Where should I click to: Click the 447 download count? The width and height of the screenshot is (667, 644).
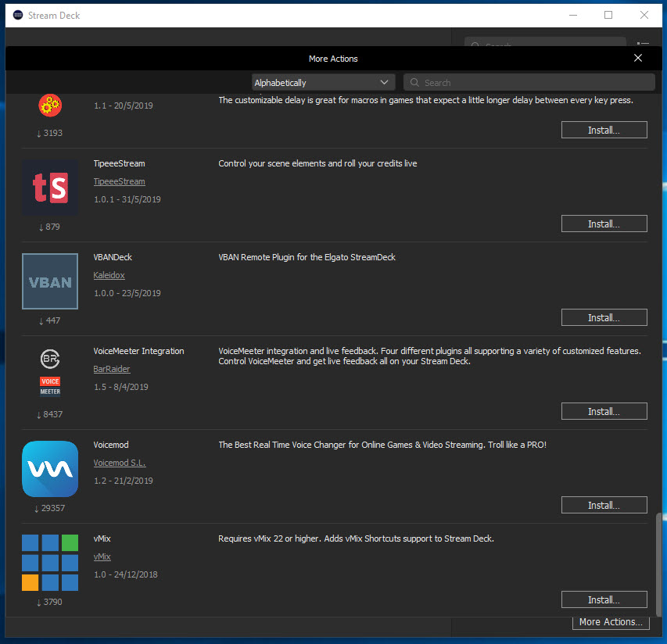click(x=49, y=320)
